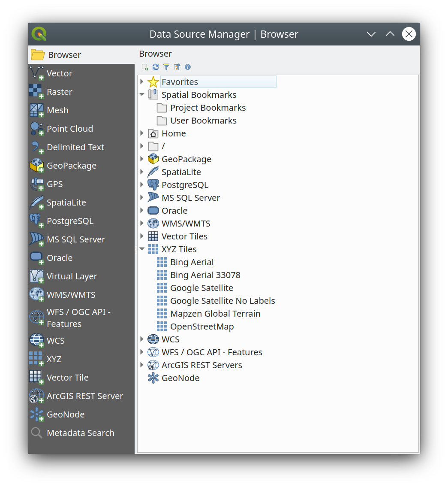Click the SpatiaLite icon in the tree

pos(153,172)
